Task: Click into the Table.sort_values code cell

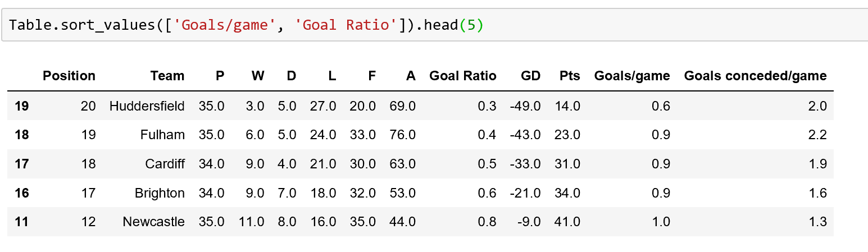Action: 618,26
